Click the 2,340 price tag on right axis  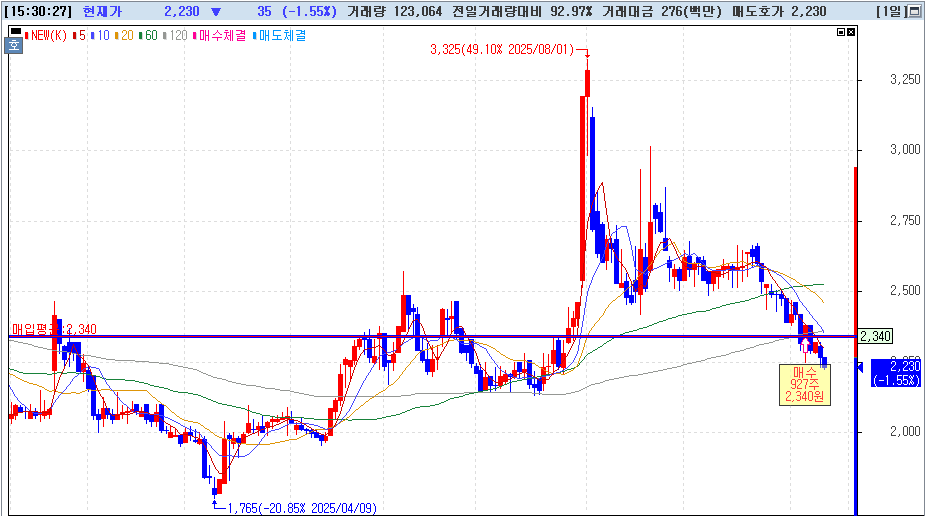[x=875, y=336]
